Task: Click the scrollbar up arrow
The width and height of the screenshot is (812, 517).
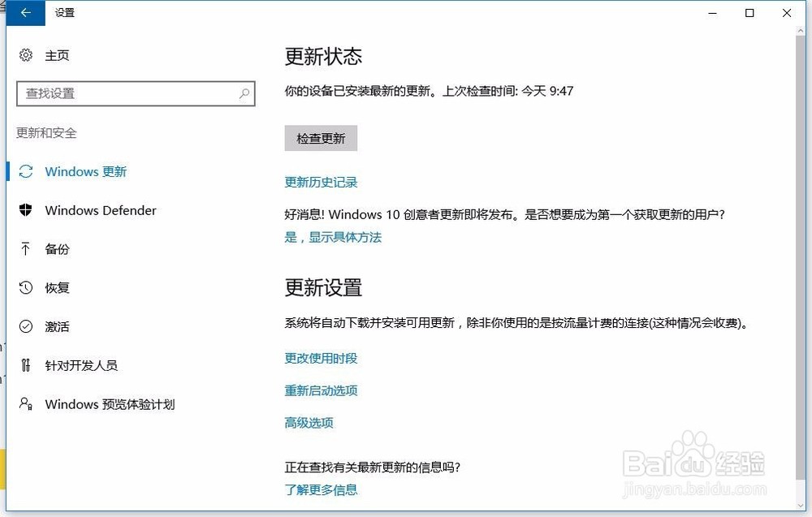Action: [x=800, y=31]
